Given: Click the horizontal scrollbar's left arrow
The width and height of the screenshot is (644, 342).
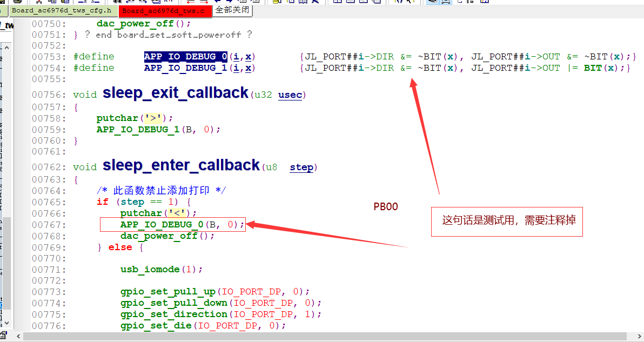Looking at the screenshot, I should pos(18,336).
